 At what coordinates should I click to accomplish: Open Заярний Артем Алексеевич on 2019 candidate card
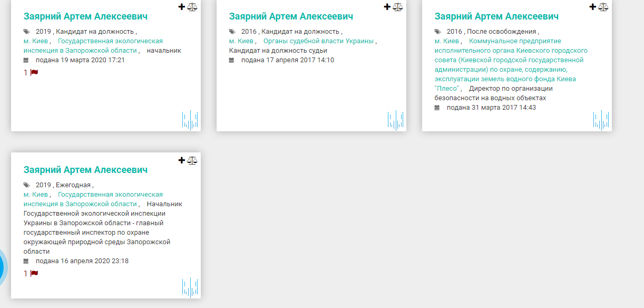(85, 16)
